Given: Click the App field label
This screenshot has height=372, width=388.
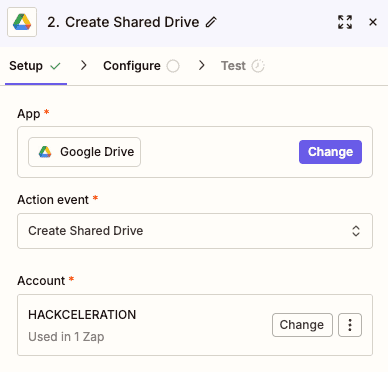Looking at the screenshot, I should point(29,114).
